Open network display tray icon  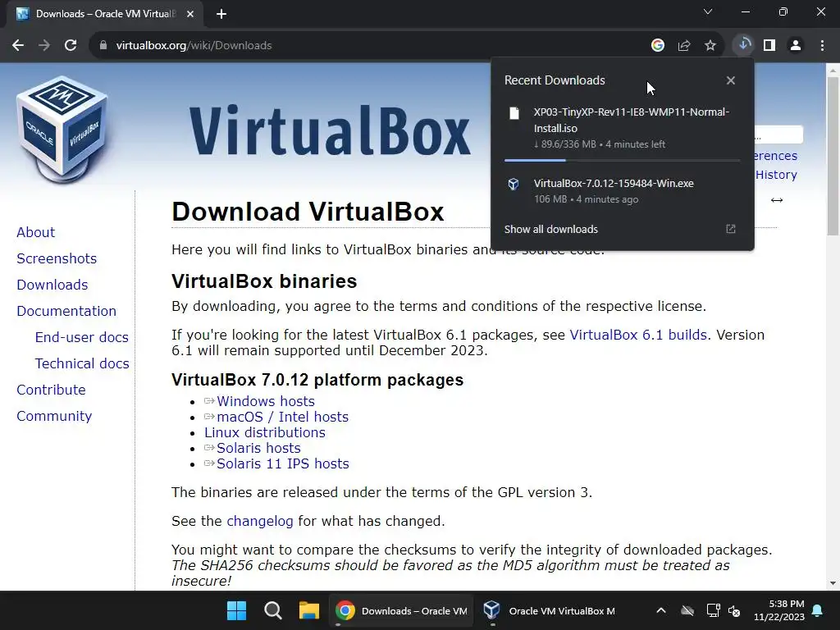click(713, 610)
